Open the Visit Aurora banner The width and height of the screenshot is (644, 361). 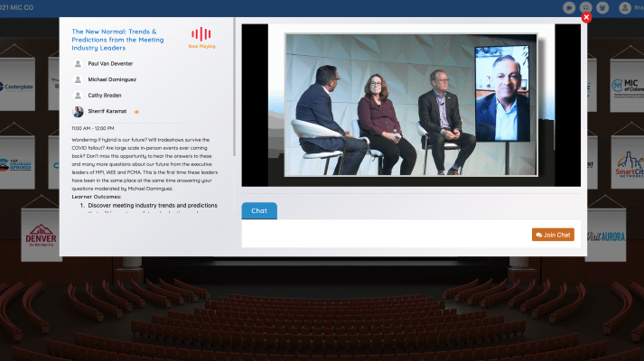606,236
